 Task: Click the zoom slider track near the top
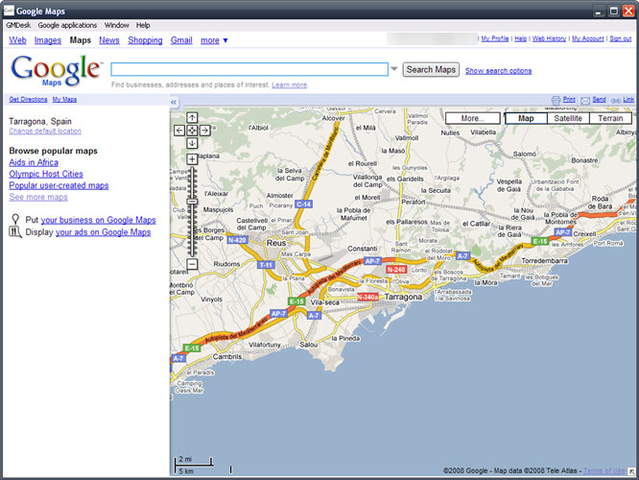click(x=192, y=171)
